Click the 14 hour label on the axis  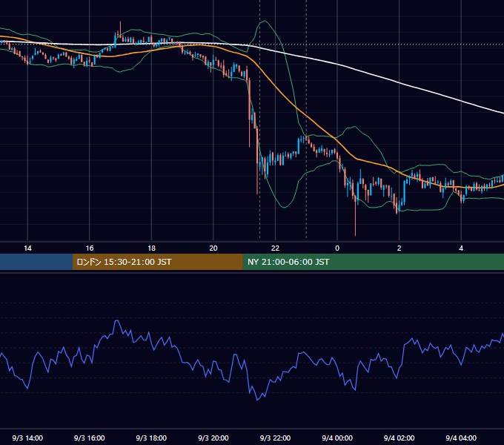[x=27, y=248]
